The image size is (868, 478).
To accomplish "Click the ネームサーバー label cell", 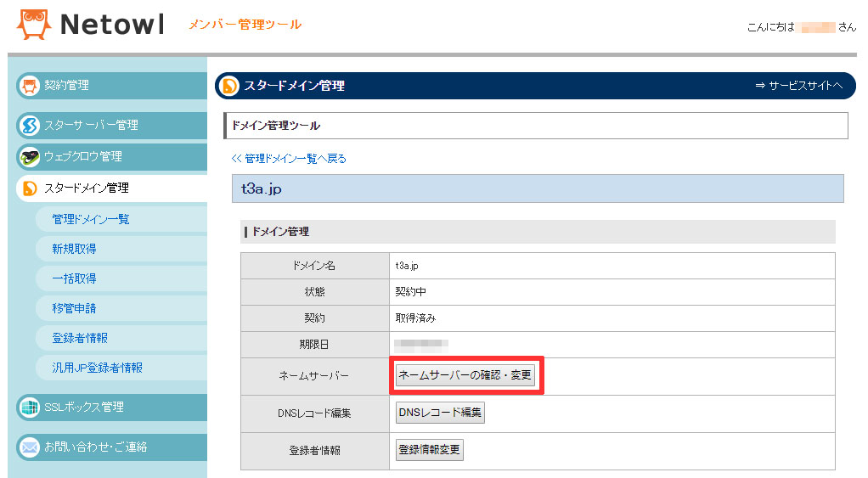I will (314, 376).
